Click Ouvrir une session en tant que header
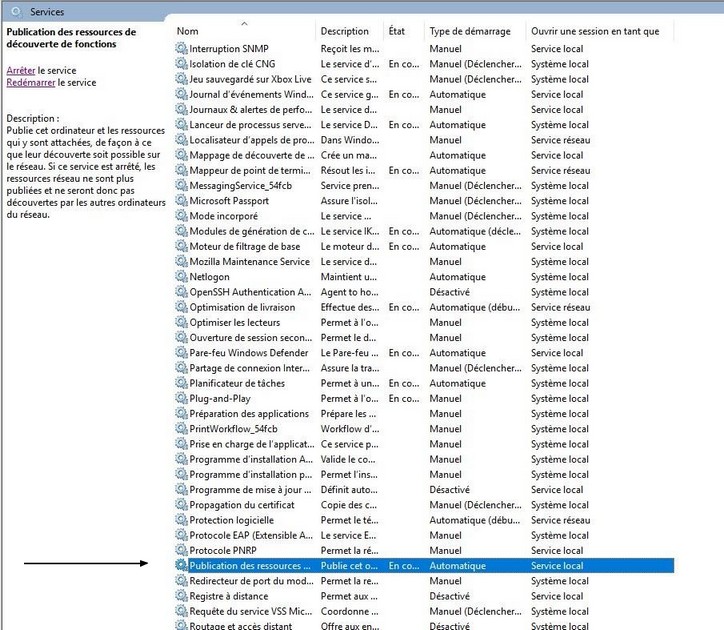The height and width of the screenshot is (630, 724). [595, 31]
